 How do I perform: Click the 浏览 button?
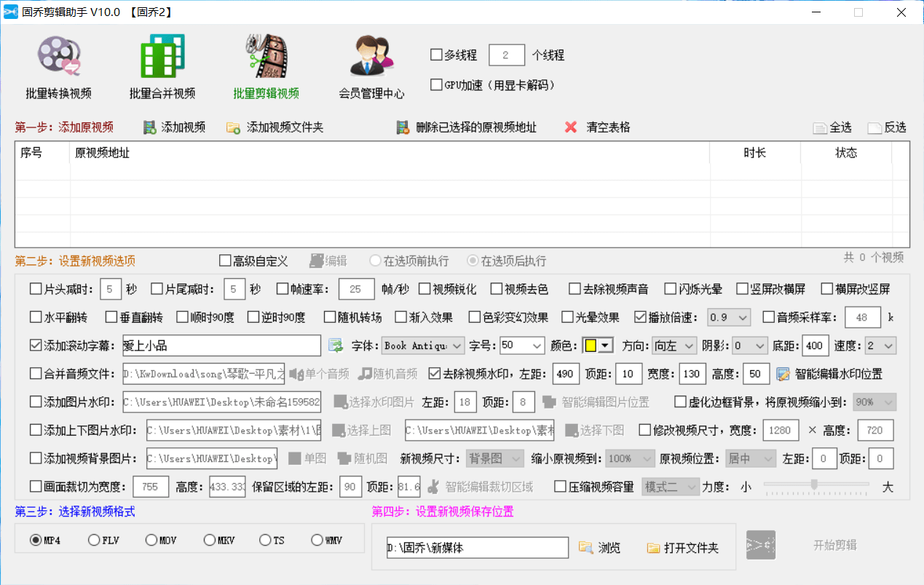pyautogui.click(x=600, y=548)
